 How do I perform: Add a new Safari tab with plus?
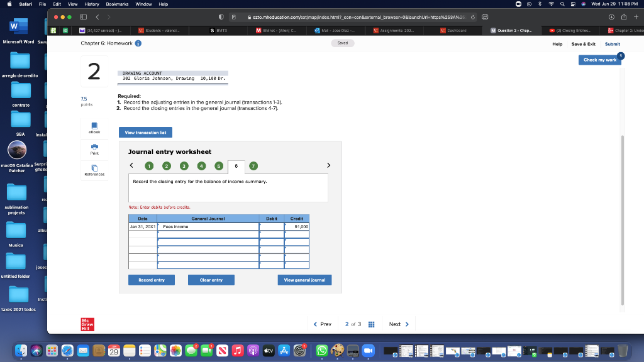(x=636, y=17)
